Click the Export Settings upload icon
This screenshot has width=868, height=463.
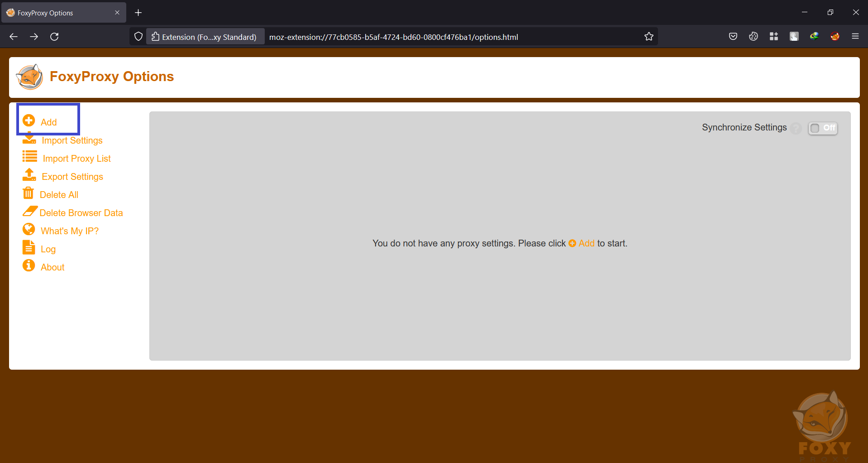[29, 175]
